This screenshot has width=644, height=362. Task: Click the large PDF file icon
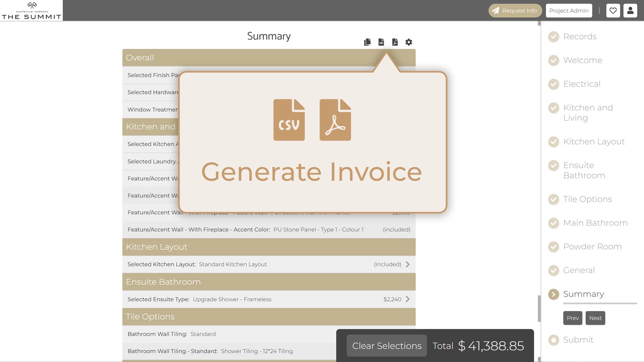pos(335,120)
